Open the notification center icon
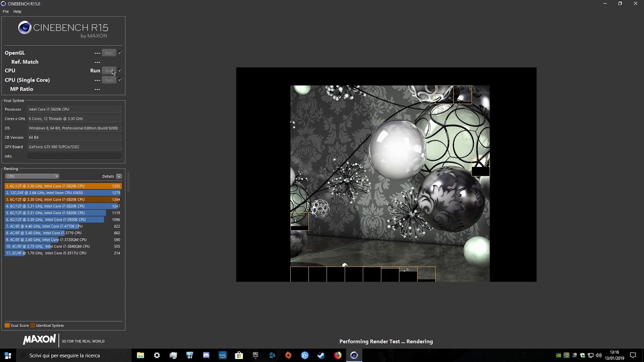Image resolution: width=644 pixels, height=362 pixels. point(633,355)
